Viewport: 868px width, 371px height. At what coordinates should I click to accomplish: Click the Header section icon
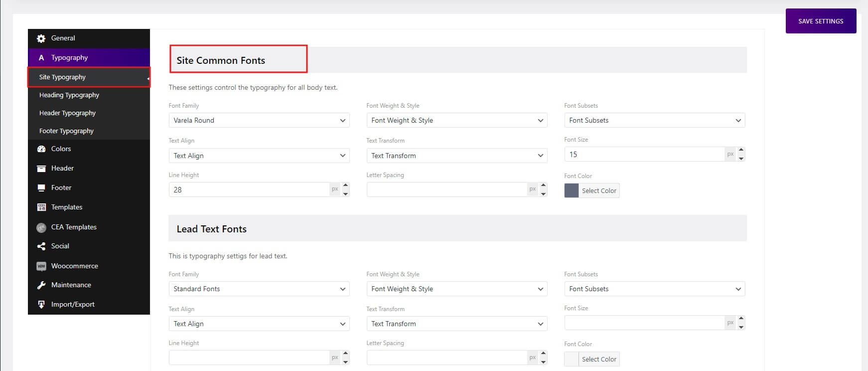tap(41, 169)
